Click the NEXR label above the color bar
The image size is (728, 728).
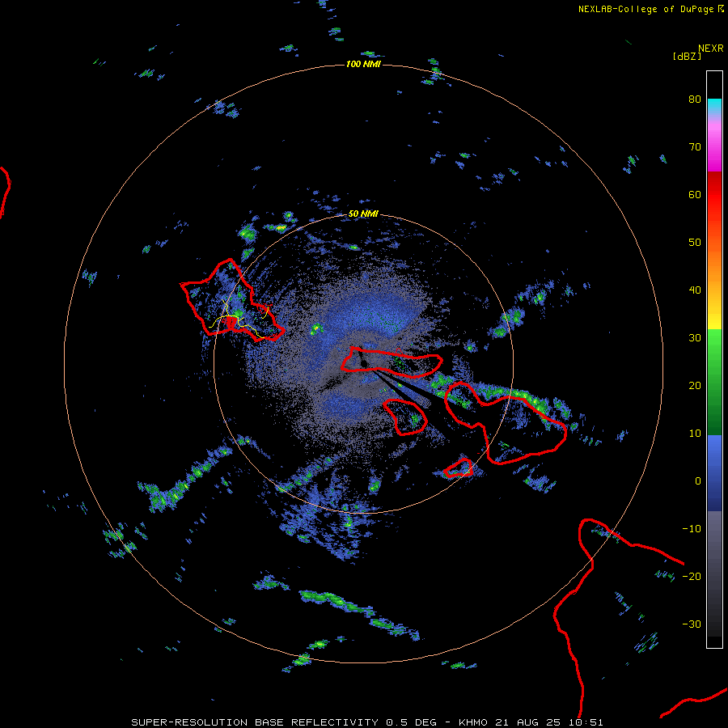click(711, 49)
